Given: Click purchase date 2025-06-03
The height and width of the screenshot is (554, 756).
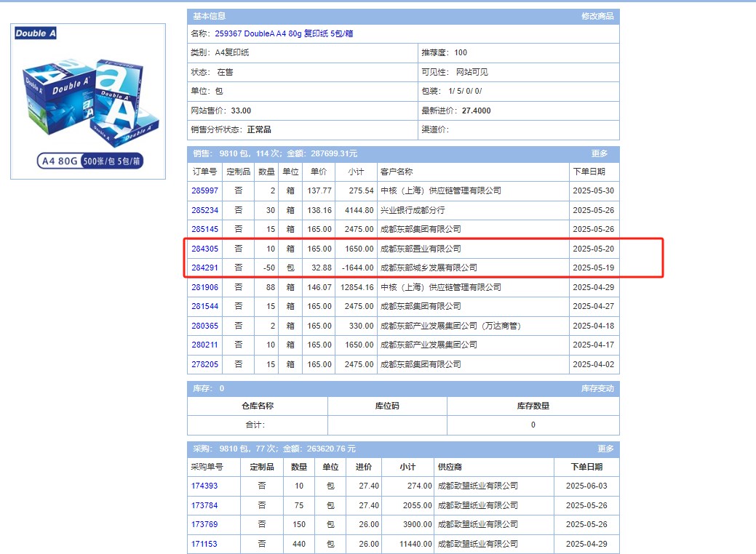Looking at the screenshot, I should [586, 486].
